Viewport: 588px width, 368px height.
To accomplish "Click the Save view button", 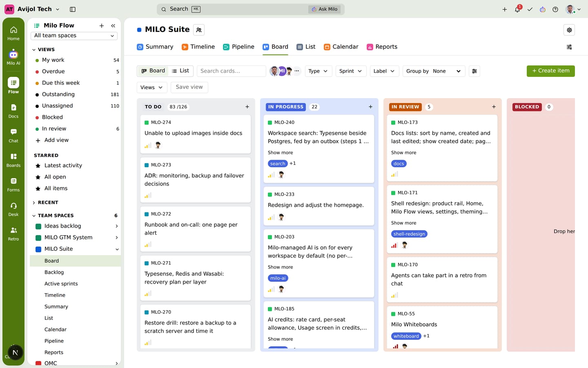I will [189, 87].
